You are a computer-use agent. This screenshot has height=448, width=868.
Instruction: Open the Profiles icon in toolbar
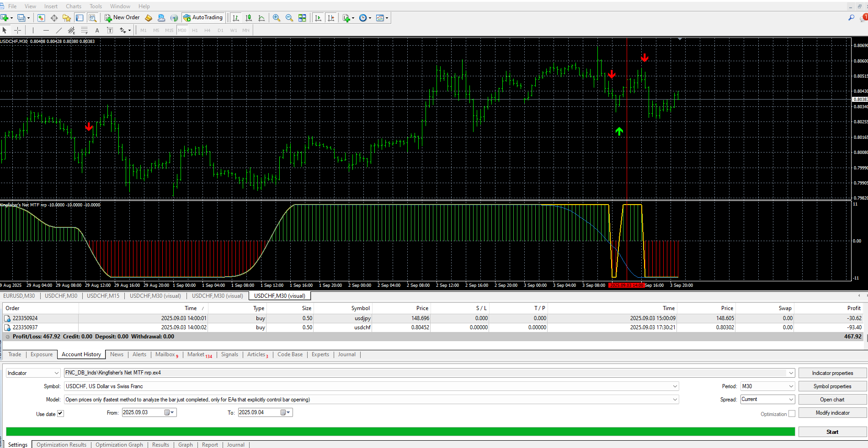tap(21, 18)
